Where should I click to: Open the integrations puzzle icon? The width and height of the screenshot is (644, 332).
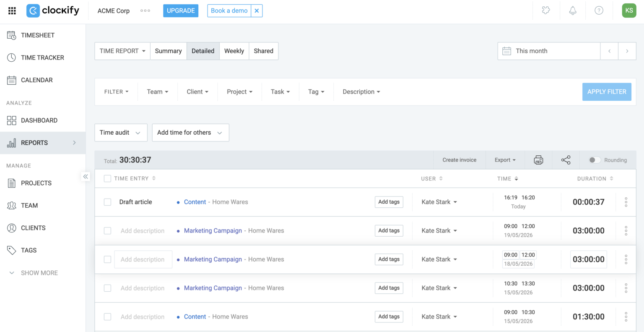546,10
